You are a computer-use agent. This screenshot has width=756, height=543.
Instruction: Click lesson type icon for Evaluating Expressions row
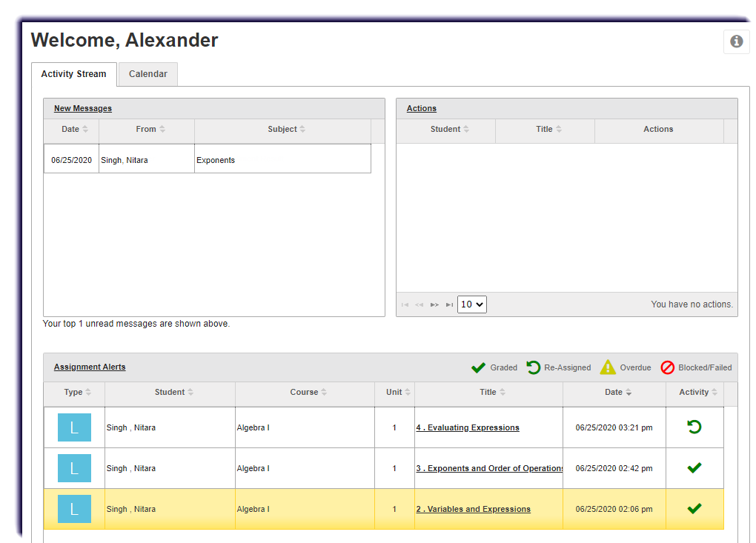click(74, 427)
